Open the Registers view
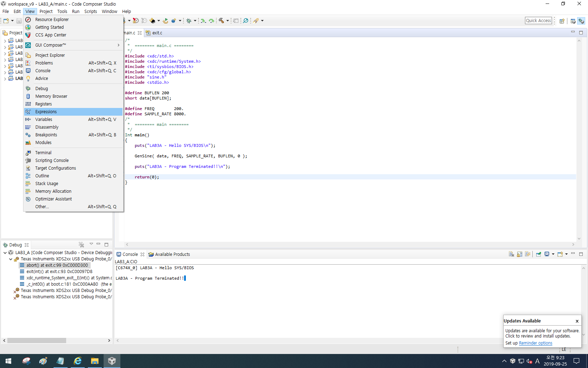This screenshot has height=368, width=588. (73, 104)
